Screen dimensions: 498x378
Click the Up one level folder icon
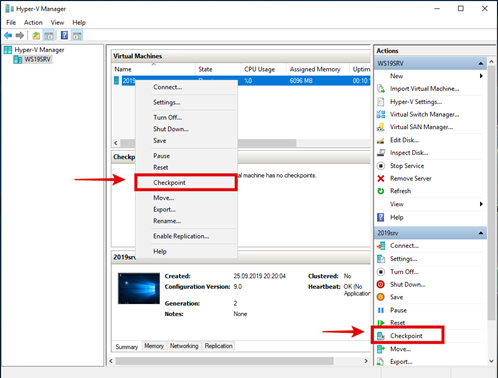[x=36, y=35]
